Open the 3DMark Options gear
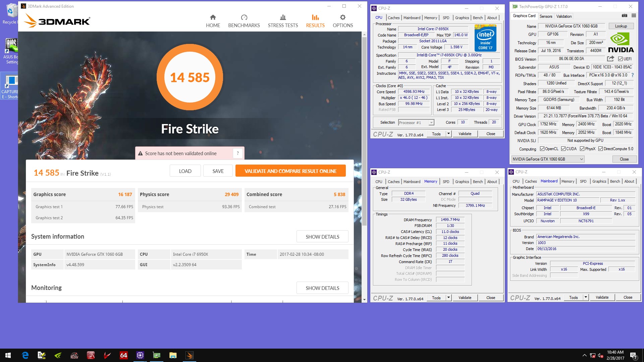The width and height of the screenshot is (644, 362). [x=342, y=21]
